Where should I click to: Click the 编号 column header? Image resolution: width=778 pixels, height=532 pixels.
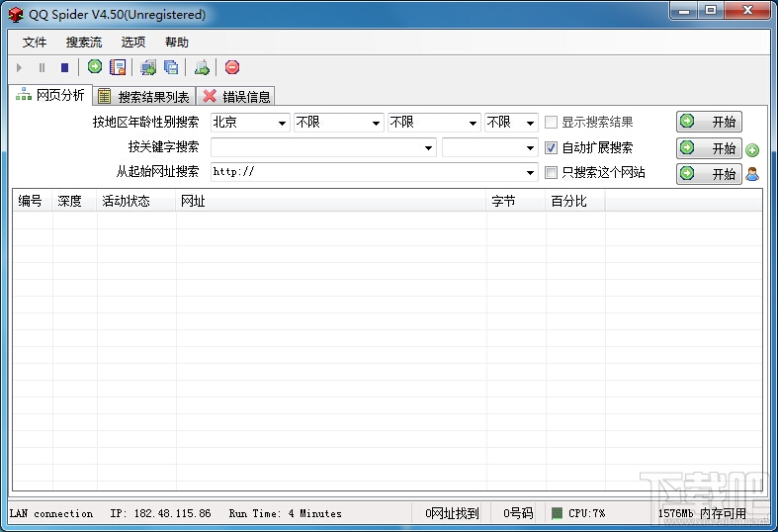tap(33, 201)
